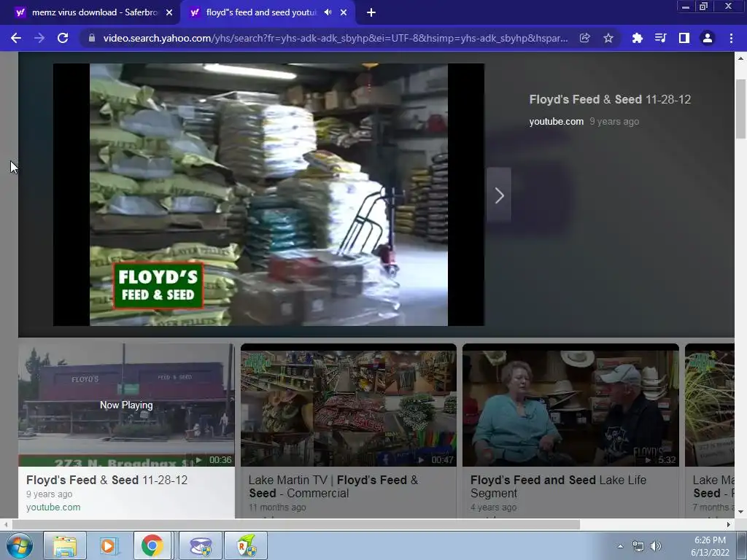Viewport: 747px width, 560px height.
Task: Open Floyd's Feed & Seed 11-28-12 heading
Action: pyautogui.click(x=610, y=99)
